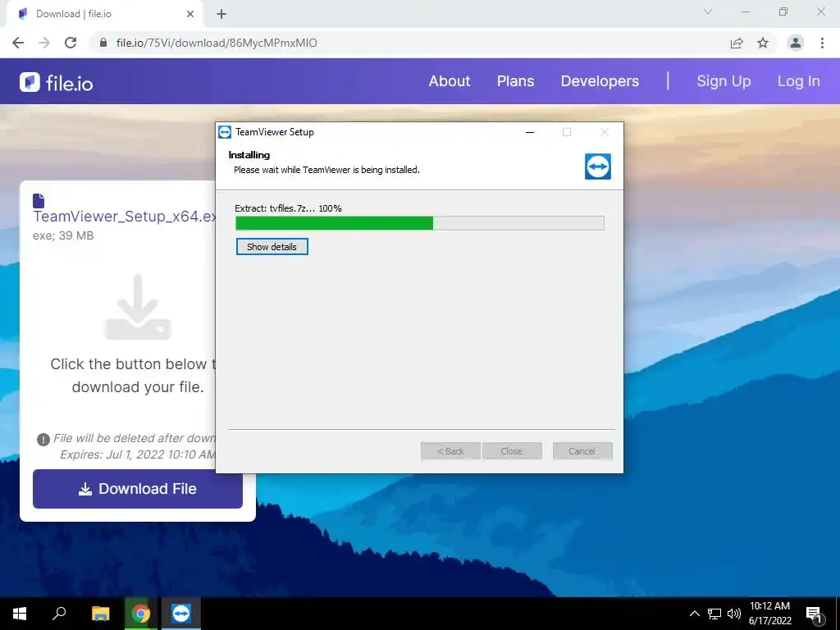The width and height of the screenshot is (840, 630).
Task: Reload the file.io page
Action: pos(71,43)
